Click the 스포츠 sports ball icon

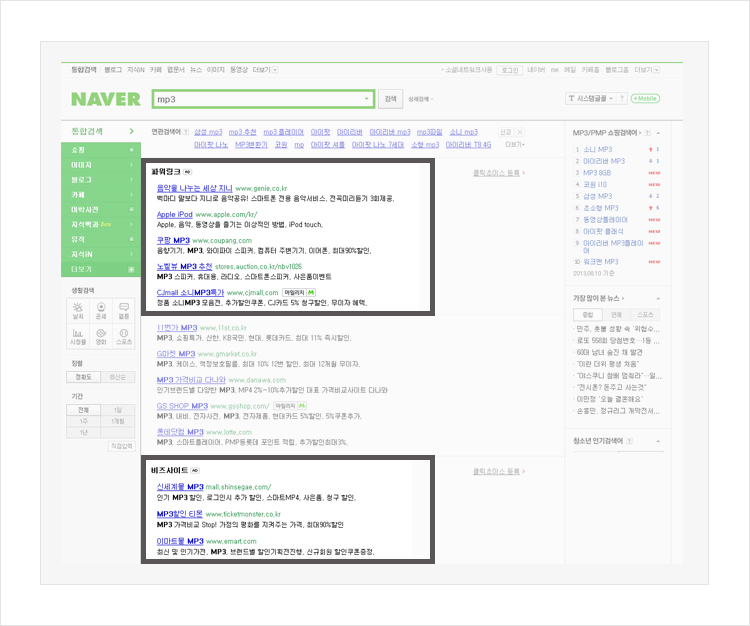click(x=124, y=336)
